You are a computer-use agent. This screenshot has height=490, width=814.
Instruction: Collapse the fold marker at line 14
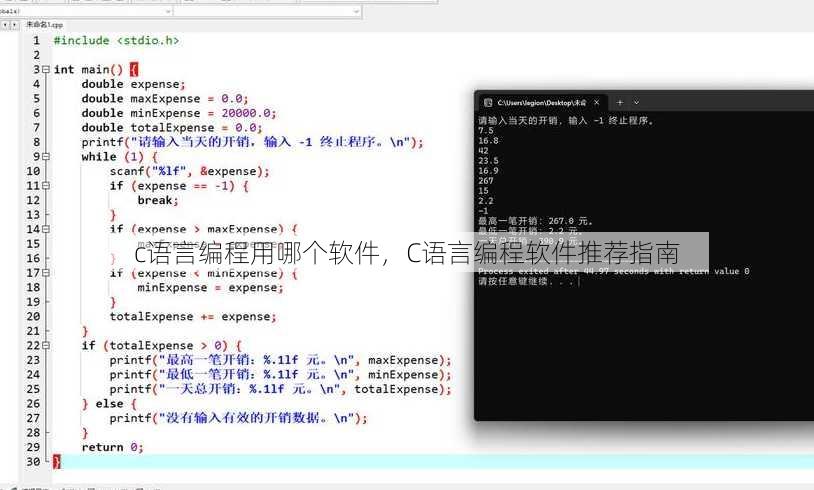coord(46,229)
